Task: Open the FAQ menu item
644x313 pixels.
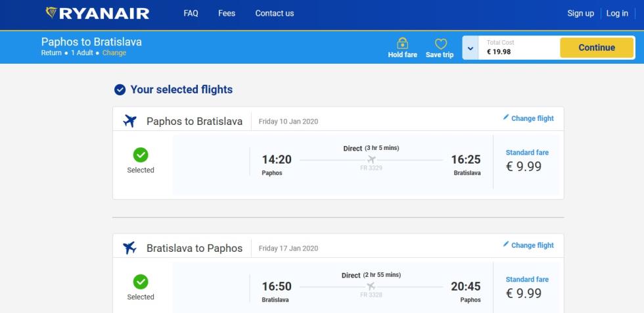Action: coord(191,13)
